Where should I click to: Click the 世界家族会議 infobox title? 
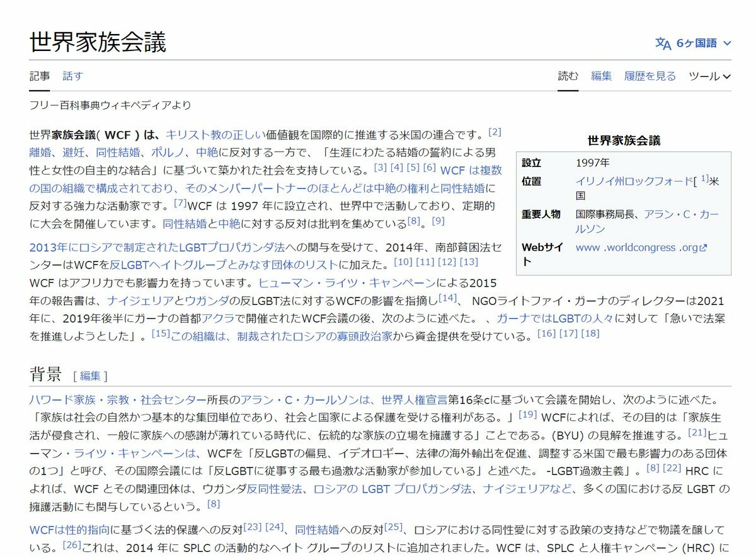[624, 141]
